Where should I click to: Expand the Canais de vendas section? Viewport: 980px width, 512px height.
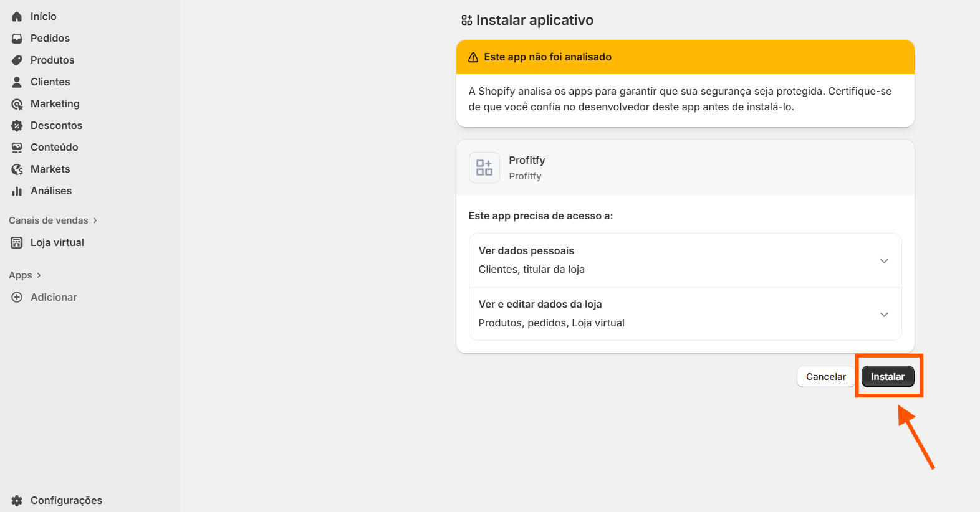coord(53,220)
